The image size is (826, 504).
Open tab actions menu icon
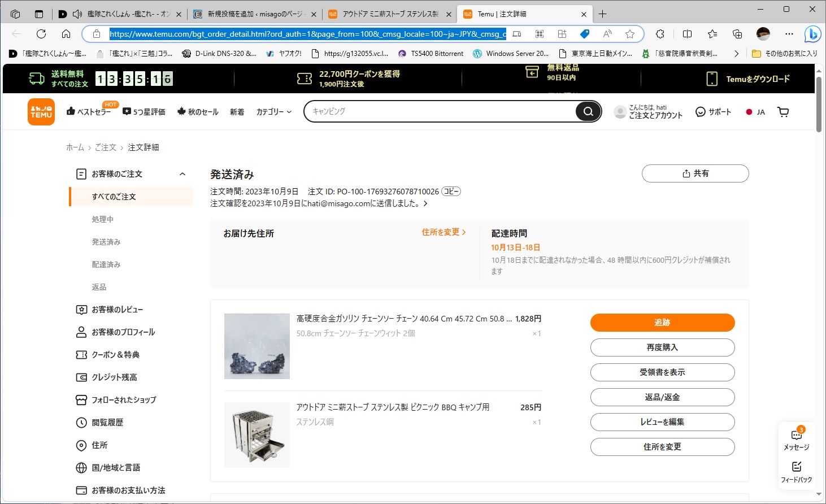(x=39, y=14)
